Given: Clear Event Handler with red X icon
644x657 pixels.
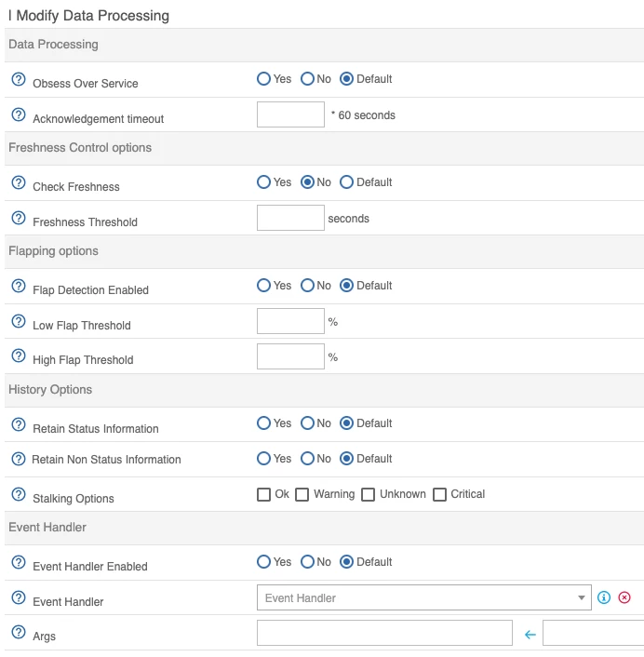Looking at the screenshot, I should 624,597.
